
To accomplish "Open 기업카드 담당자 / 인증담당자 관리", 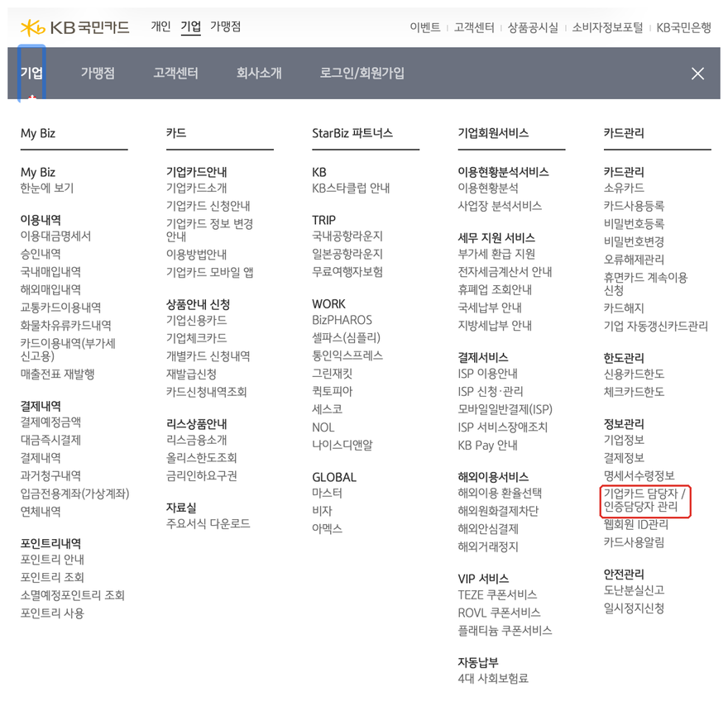I will point(644,500).
